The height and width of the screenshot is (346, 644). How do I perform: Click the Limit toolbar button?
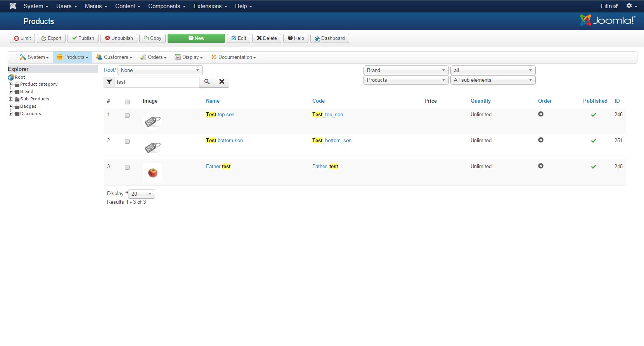23,38
